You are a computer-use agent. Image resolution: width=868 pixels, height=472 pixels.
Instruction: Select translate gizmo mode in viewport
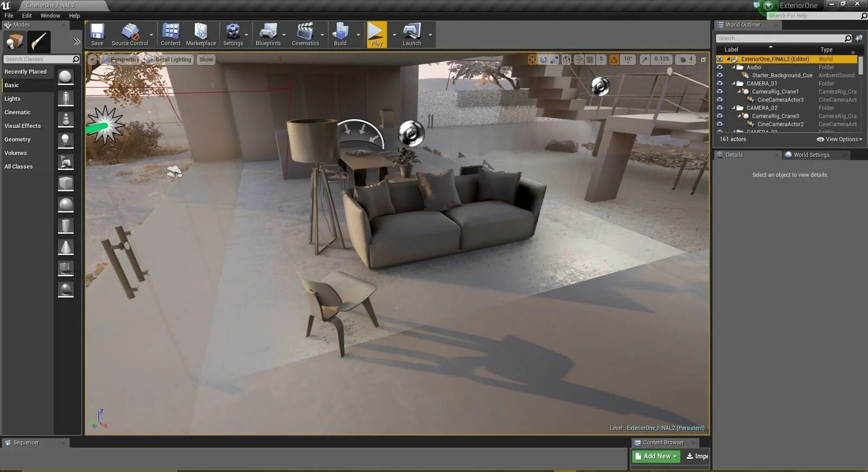(533, 60)
